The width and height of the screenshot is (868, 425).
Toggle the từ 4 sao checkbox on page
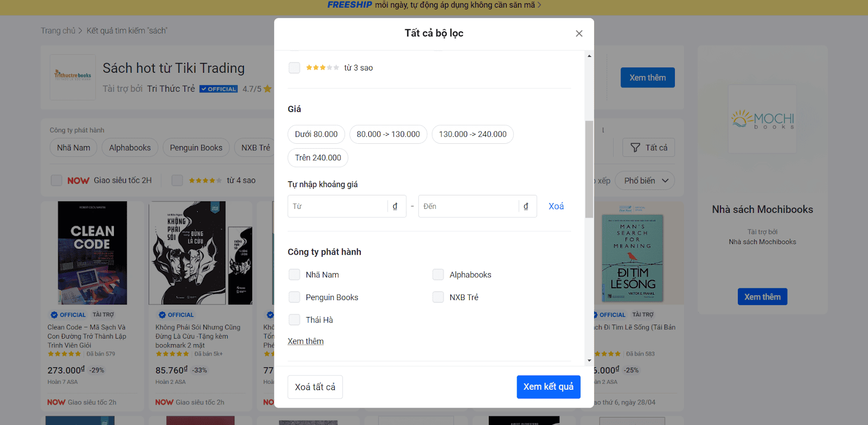[177, 180]
